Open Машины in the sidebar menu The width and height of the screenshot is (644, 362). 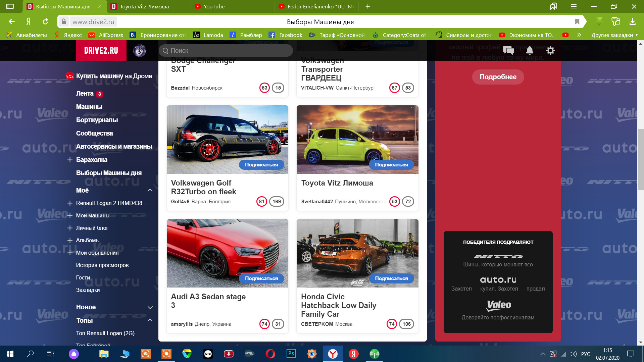pyautogui.click(x=89, y=107)
